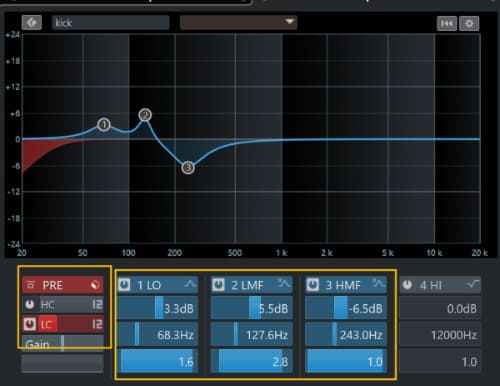500x386 pixels.
Task: Open the EQ settings gear icon
Action: (469, 23)
